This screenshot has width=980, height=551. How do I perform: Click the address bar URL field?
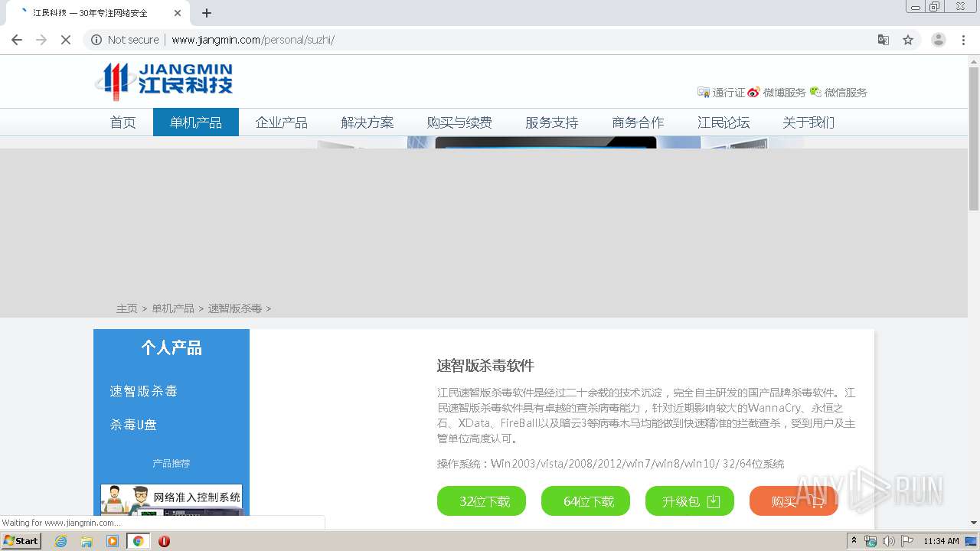pyautogui.click(x=490, y=40)
